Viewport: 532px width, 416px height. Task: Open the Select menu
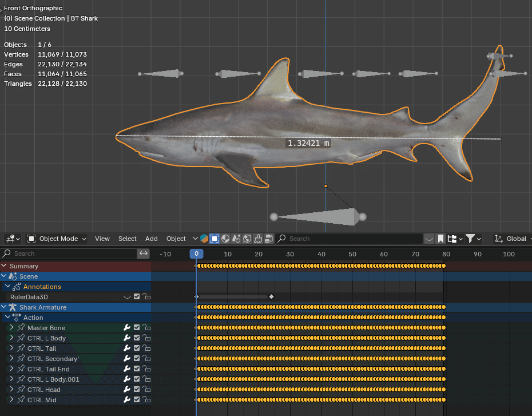click(127, 239)
